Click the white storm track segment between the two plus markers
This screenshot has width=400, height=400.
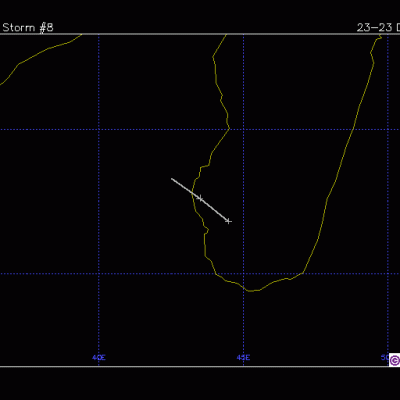pos(214,210)
